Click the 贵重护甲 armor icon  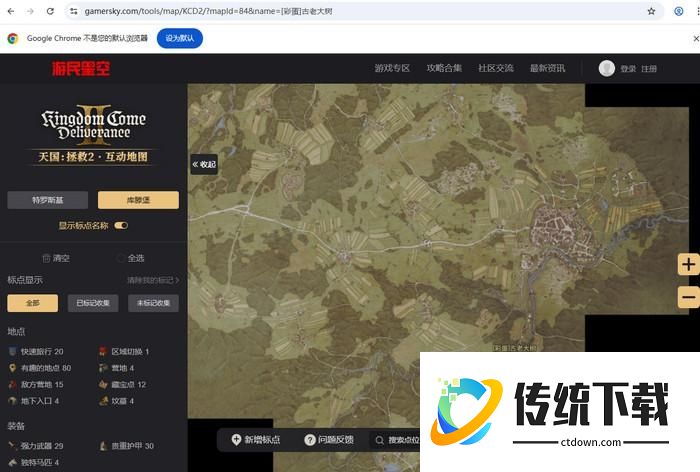pos(104,446)
